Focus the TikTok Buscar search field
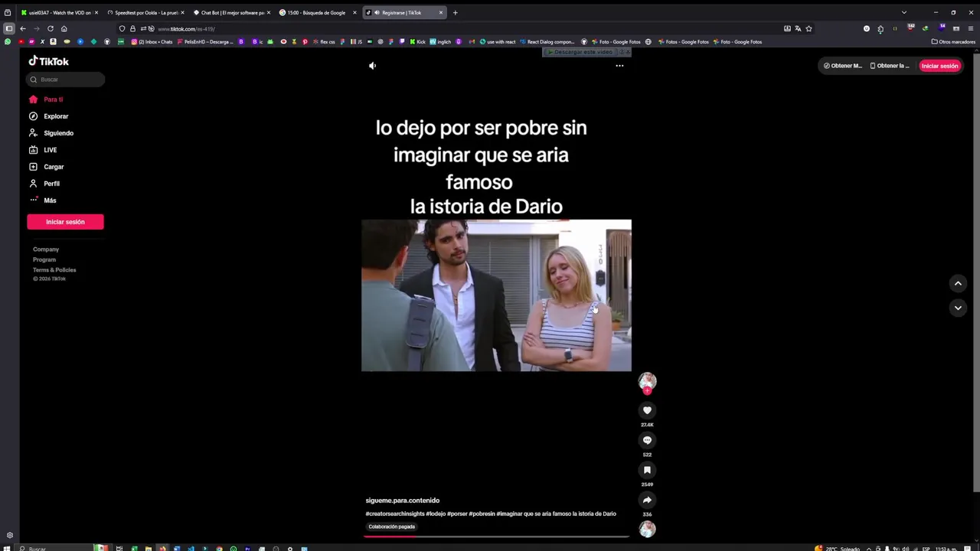 coord(66,80)
